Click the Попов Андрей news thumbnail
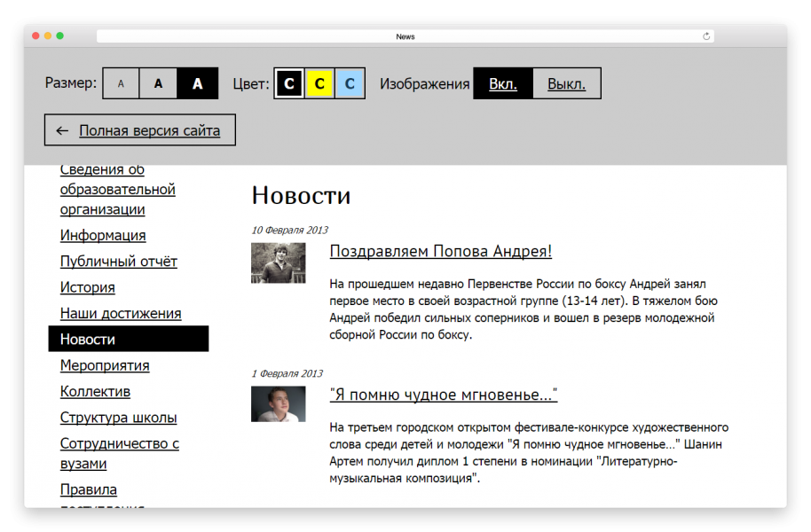The height and width of the screenshot is (532, 811). point(278,263)
